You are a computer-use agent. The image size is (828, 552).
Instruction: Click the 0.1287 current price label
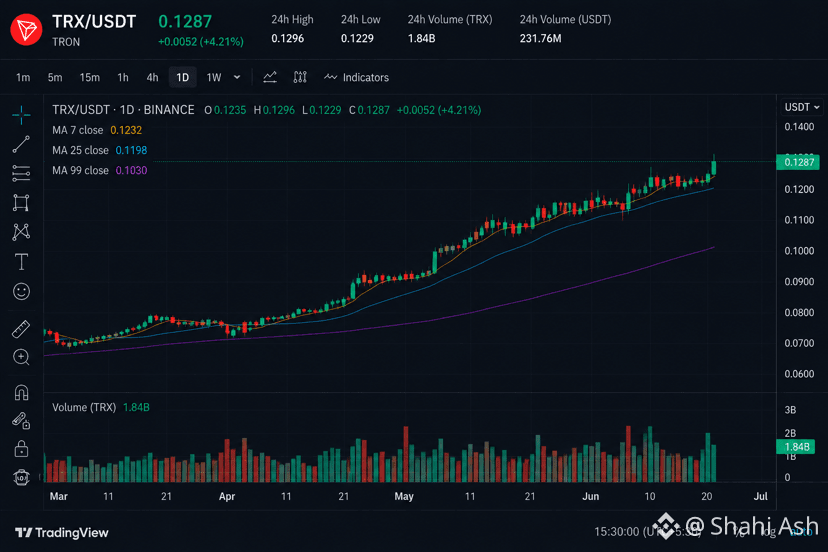[798, 162]
